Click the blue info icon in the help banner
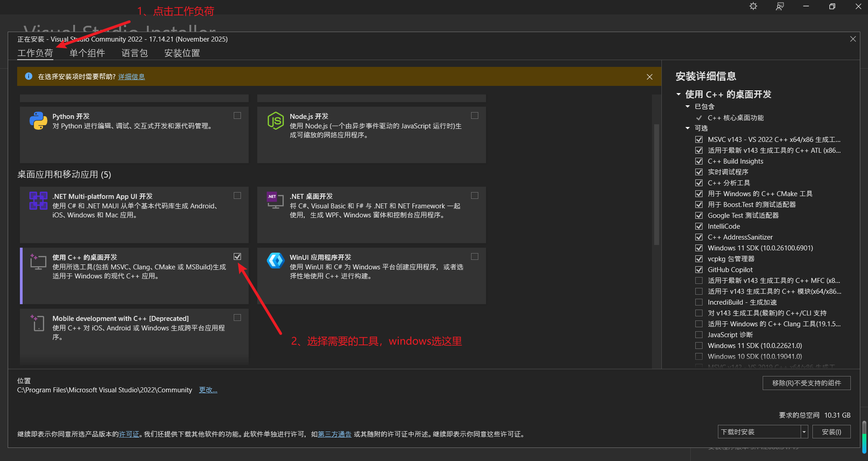This screenshot has height=461, width=868. click(x=28, y=76)
